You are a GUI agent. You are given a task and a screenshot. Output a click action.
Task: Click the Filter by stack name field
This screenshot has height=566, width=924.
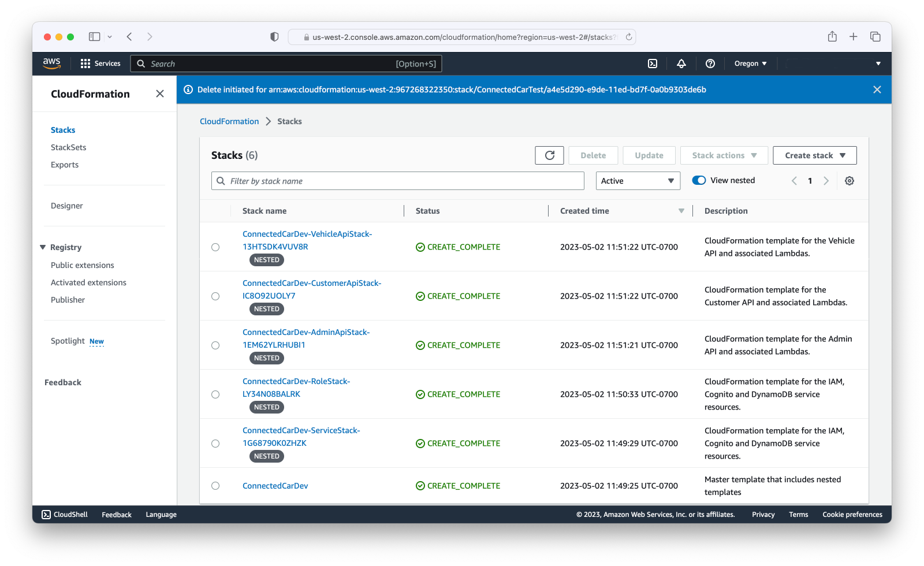398,181
